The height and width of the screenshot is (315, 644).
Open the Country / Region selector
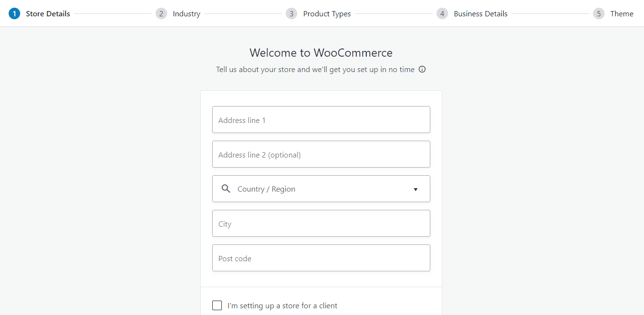[x=321, y=189]
